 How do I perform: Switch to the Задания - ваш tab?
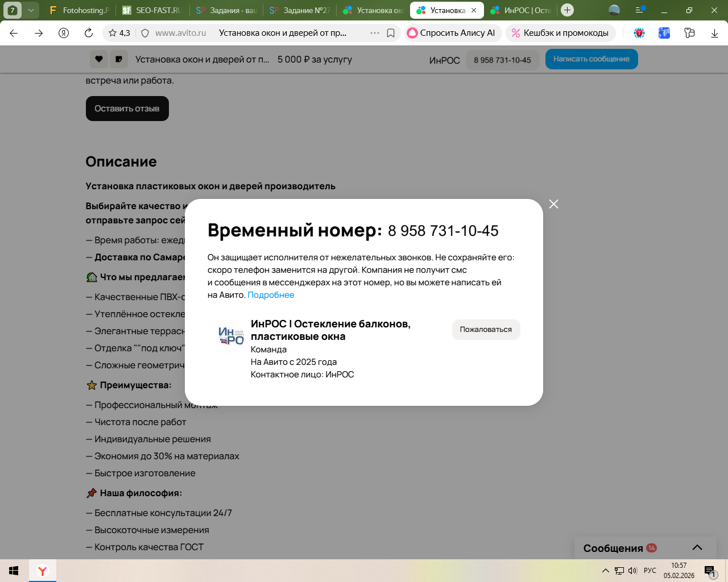[227, 10]
